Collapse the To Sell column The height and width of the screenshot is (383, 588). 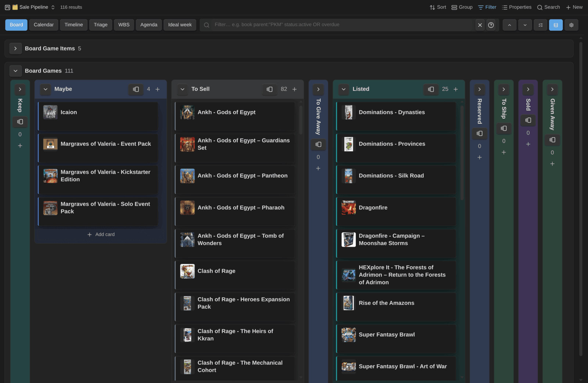click(x=182, y=89)
